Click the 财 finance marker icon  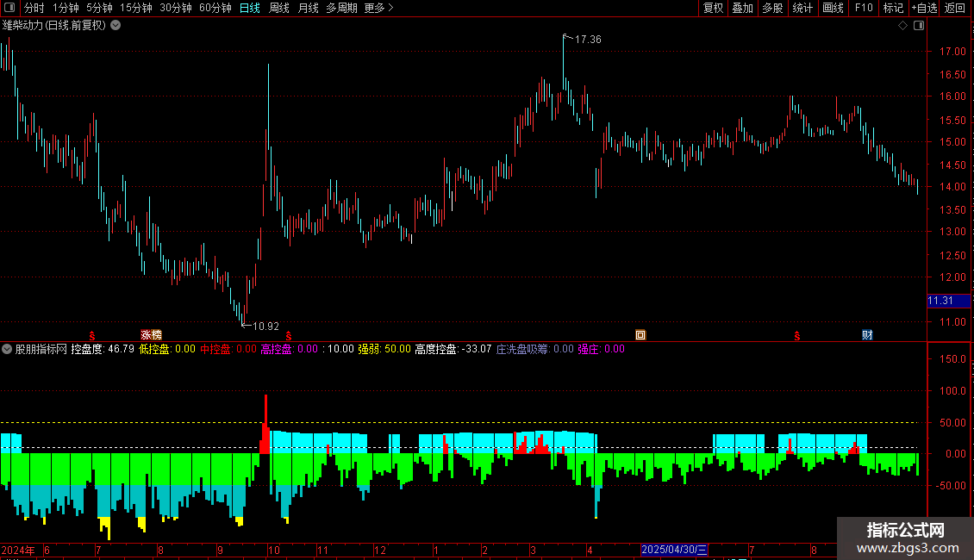point(867,334)
